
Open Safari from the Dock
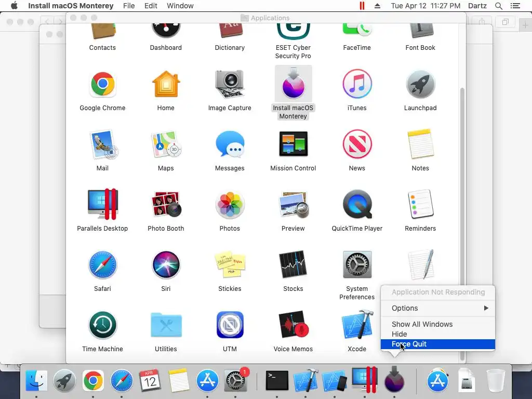click(122, 381)
